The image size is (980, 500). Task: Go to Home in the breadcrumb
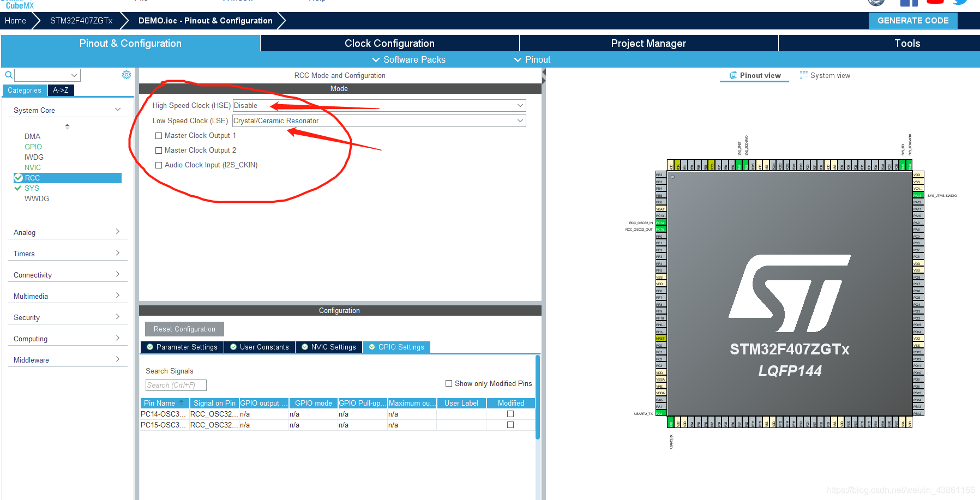15,21
